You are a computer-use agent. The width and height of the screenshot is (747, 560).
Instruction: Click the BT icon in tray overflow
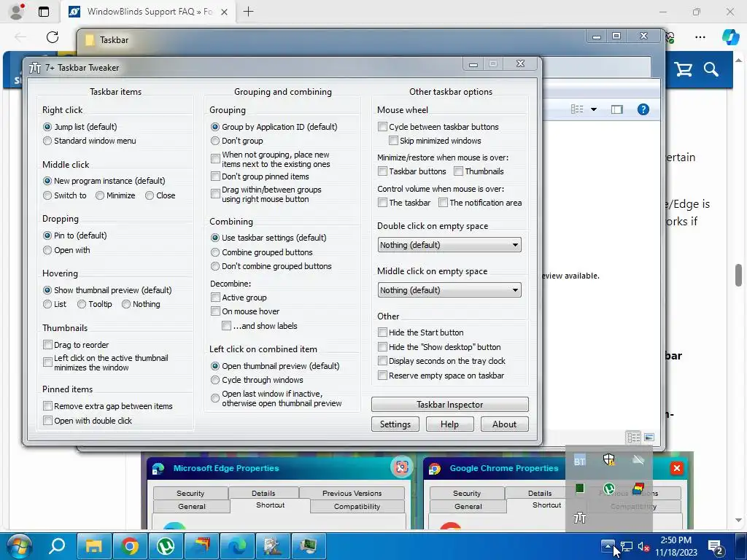pyautogui.click(x=579, y=461)
